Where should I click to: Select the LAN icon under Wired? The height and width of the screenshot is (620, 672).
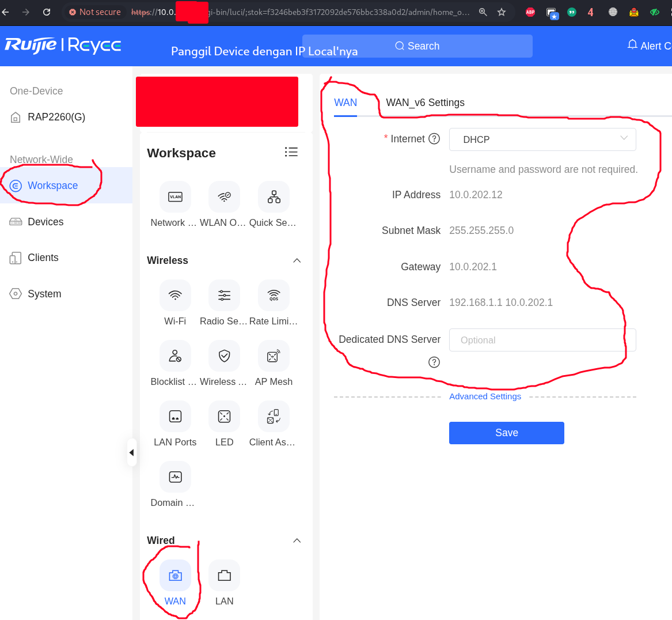point(224,576)
